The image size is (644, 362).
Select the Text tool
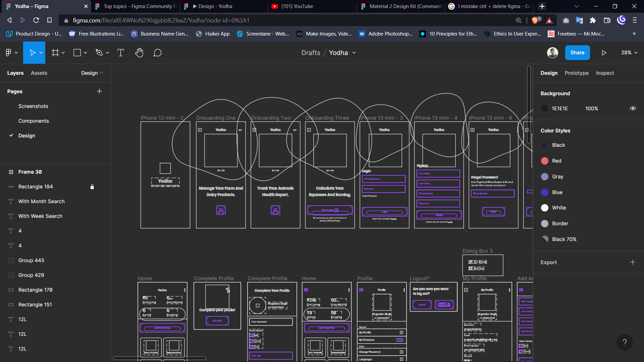(120, 53)
